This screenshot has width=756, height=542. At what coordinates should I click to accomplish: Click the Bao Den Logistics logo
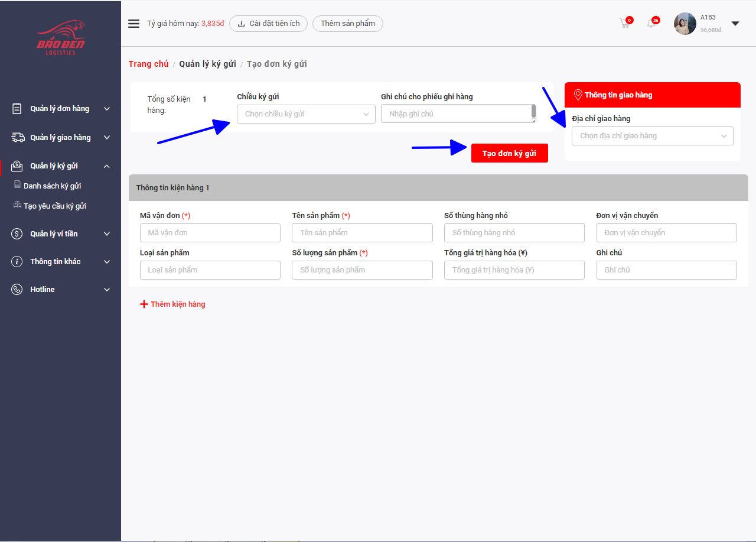[60, 38]
